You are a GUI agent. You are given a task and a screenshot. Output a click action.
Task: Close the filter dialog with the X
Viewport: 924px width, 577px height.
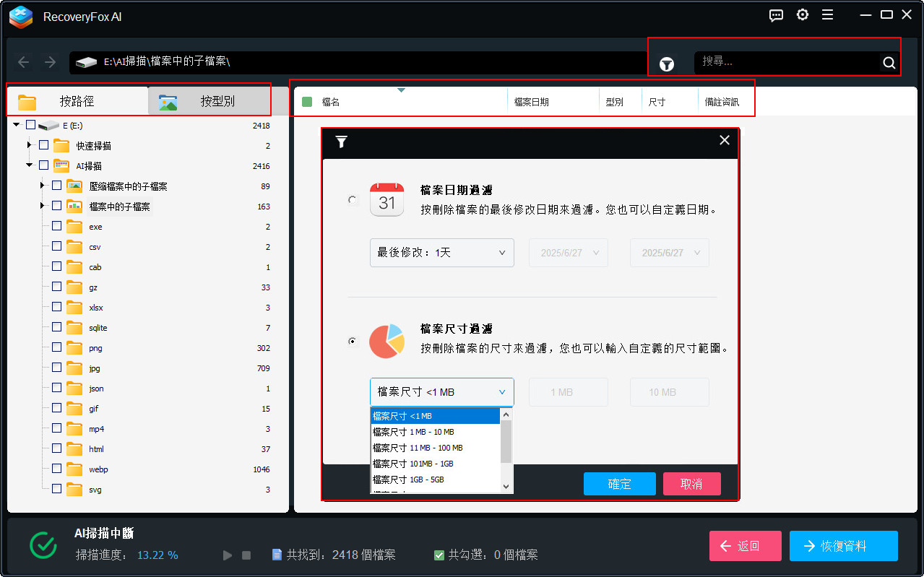click(x=724, y=140)
